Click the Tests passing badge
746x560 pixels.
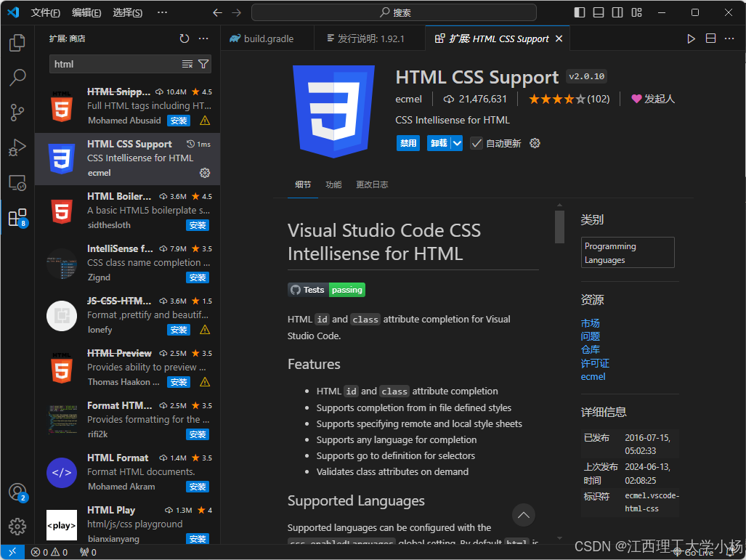326,290
